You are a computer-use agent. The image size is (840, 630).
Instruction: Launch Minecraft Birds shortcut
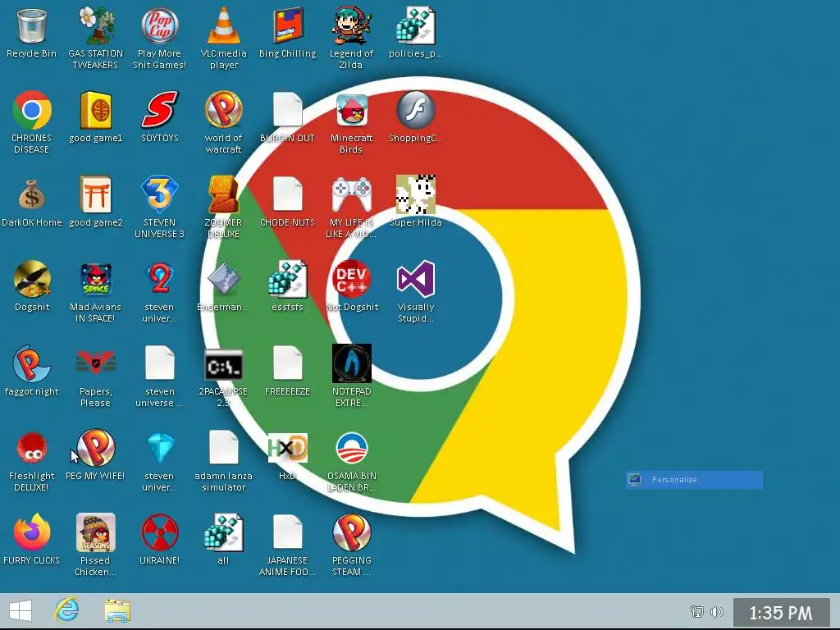351,110
